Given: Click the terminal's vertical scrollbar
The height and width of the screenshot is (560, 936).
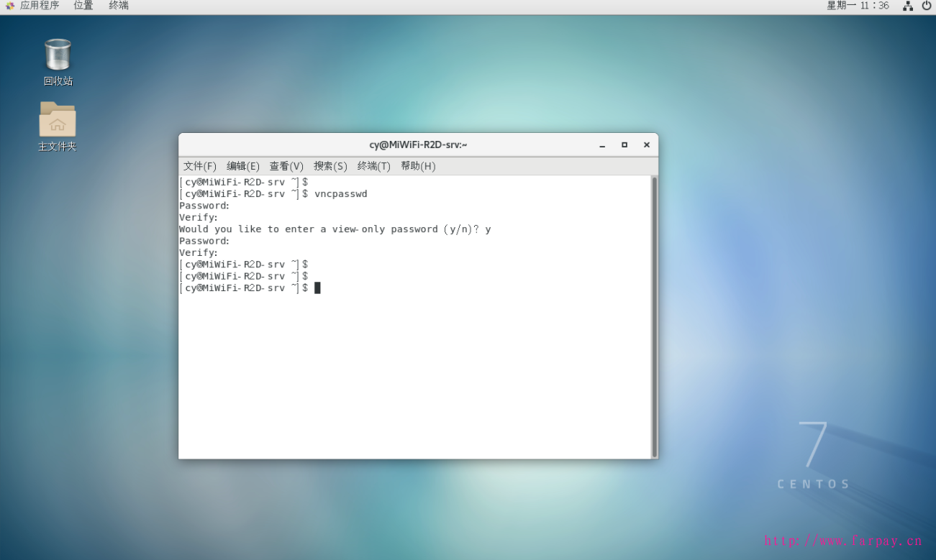Looking at the screenshot, I should (654, 316).
